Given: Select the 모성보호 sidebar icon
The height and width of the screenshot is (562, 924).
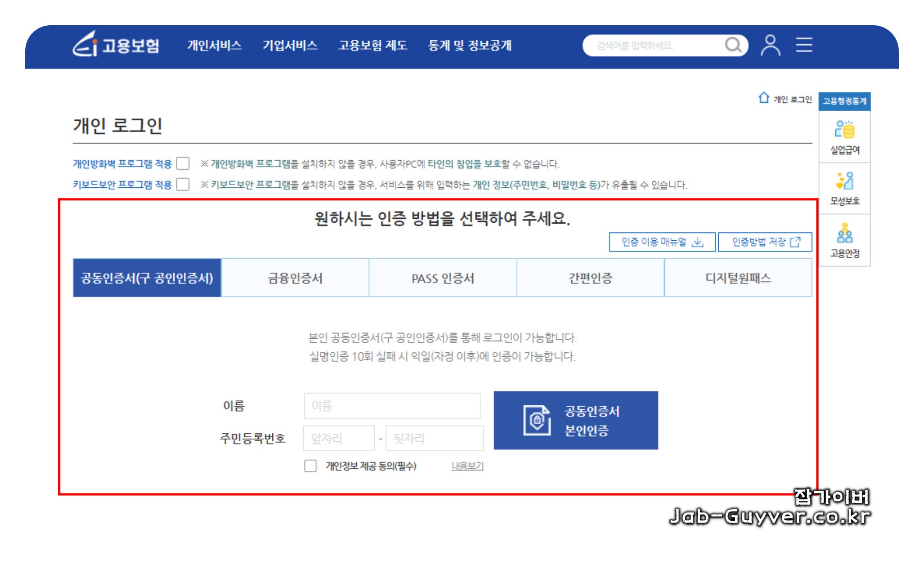Looking at the screenshot, I should pyautogui.click(x=845, y=181).
